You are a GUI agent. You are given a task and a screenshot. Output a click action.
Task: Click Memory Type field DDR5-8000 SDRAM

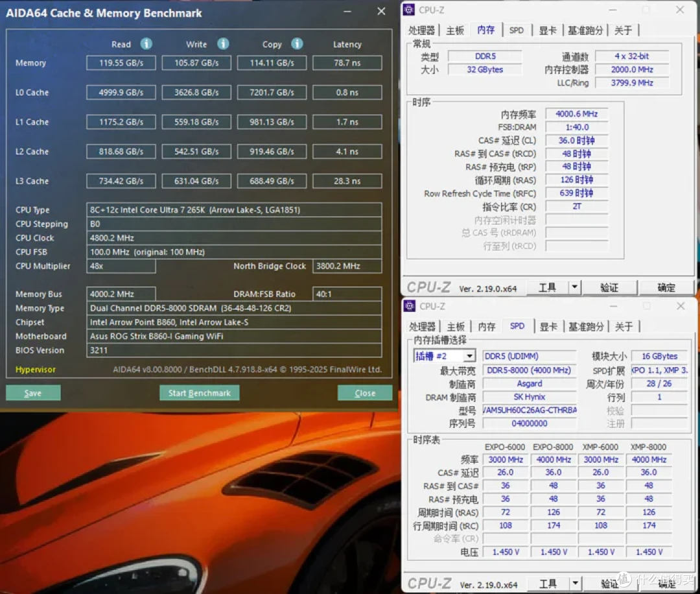(234, 308)
